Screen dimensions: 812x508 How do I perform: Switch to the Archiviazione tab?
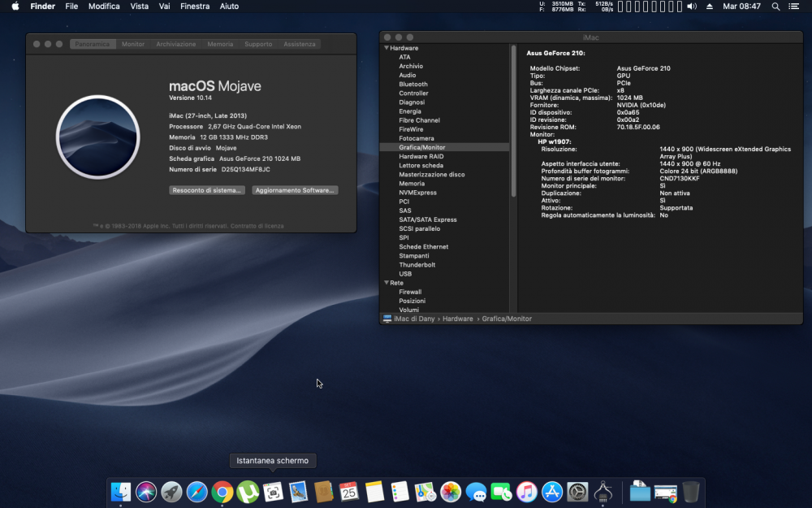tap(176, 44)
